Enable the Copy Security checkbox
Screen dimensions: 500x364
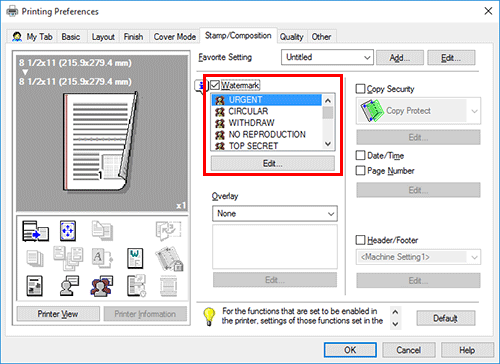click(361, 89)
